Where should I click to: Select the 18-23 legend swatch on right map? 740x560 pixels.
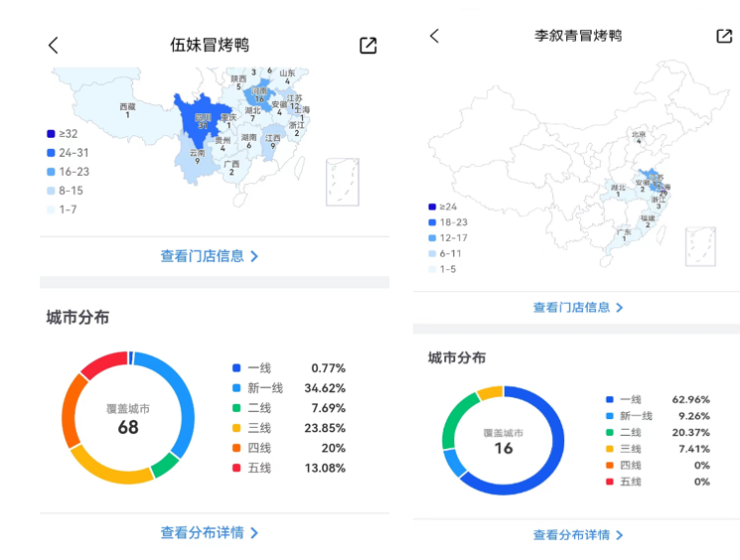(432, 222)
